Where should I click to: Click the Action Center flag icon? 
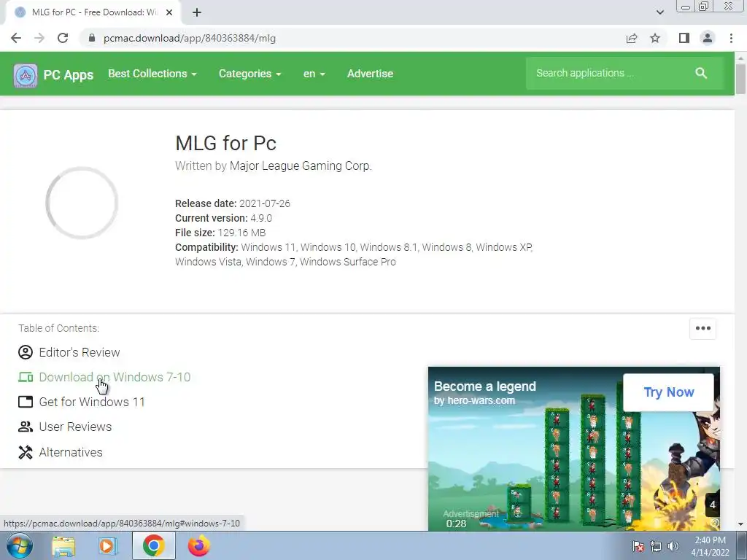638,546
